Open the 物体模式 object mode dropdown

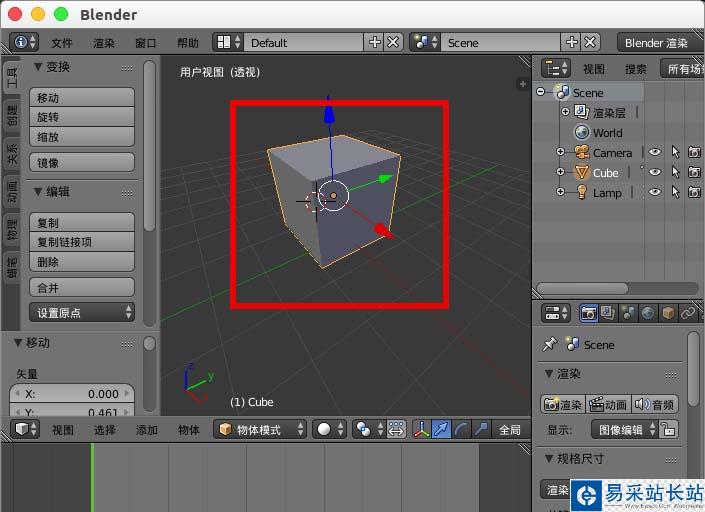click(262, 429)
